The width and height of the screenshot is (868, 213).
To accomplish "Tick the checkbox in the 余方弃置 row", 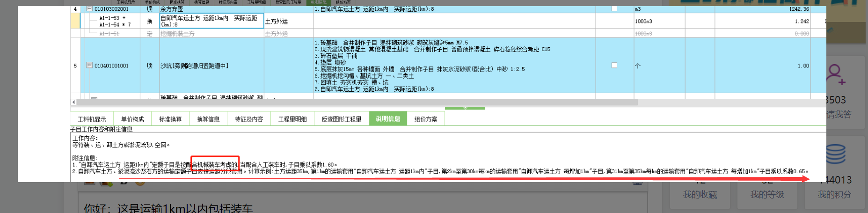I will (x=614, y=8).
